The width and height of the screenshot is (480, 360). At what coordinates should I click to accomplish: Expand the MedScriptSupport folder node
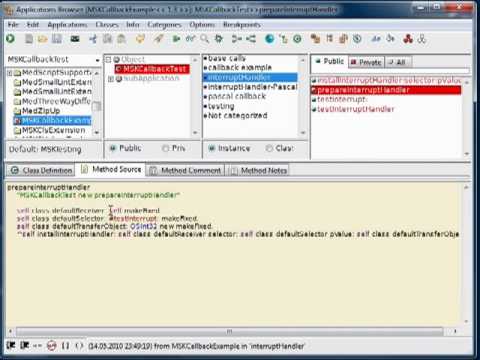point(10,73)
